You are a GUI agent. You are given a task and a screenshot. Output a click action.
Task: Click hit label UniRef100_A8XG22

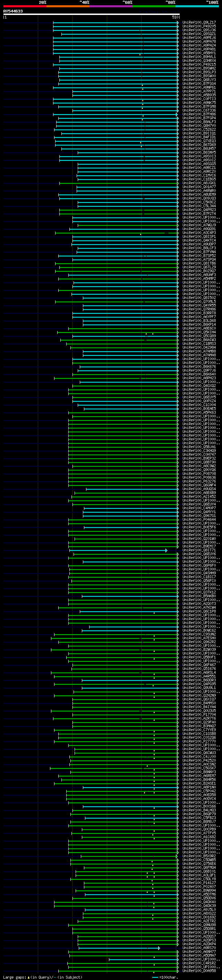pyautogui.click(x=199, y=913)
